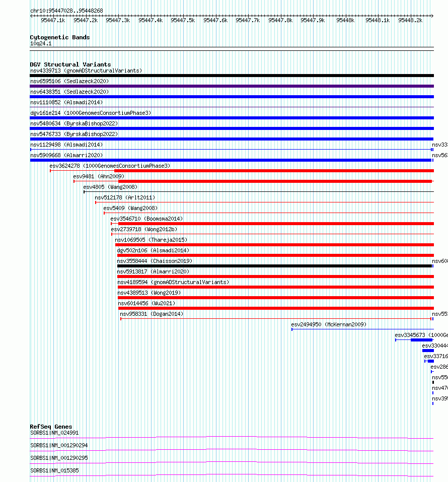Open variant nsv958331 (Dogan2014)
The height and width of the screenshot is (482, 448).
tap(152, 314)
